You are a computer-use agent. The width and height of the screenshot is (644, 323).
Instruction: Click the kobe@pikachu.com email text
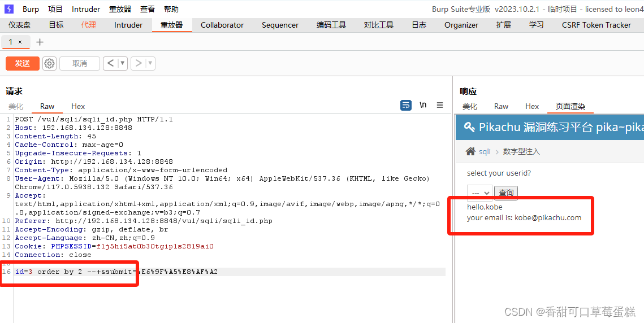[x=548, y=217]
